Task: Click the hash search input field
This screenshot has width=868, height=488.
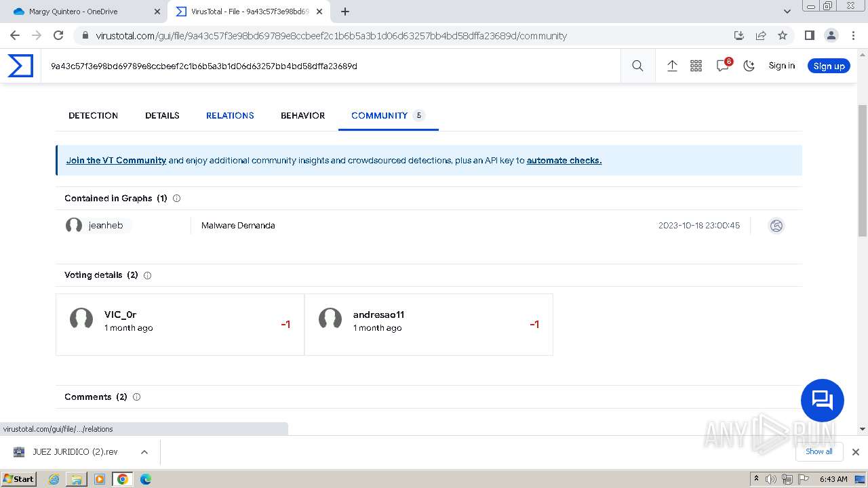Action: [330, 66]
